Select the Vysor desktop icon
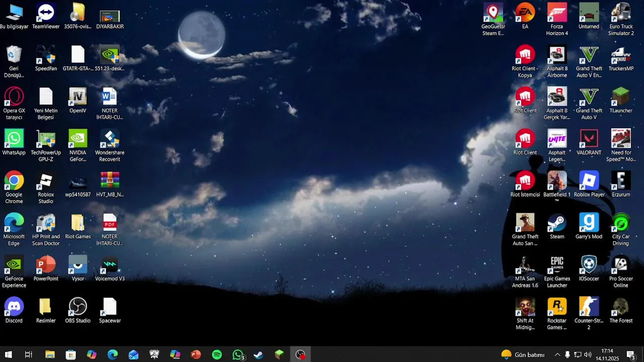The image size is (644, 362). pyautogui.click(x=78, y=268)
